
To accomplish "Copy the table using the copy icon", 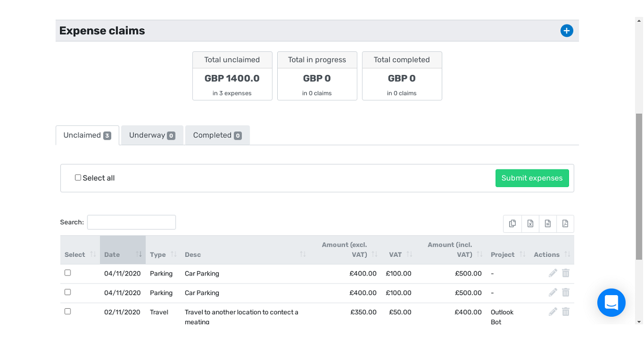I will pyautogui.click(x=512, y=224).
